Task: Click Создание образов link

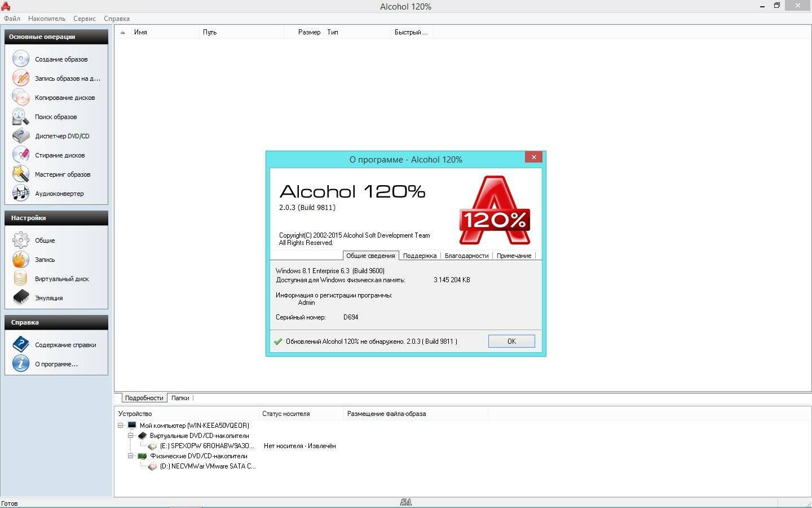Action: click(61, 59)
